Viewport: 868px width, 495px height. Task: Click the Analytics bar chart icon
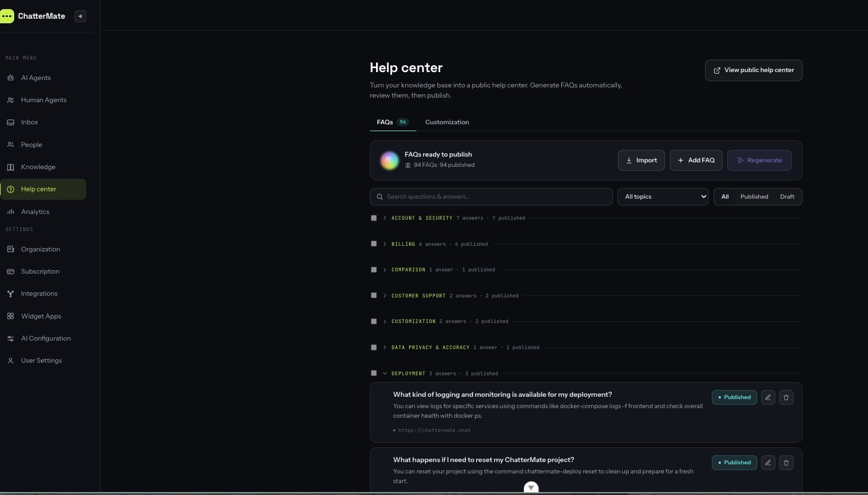pyautogui.click(x=10, y=212)
